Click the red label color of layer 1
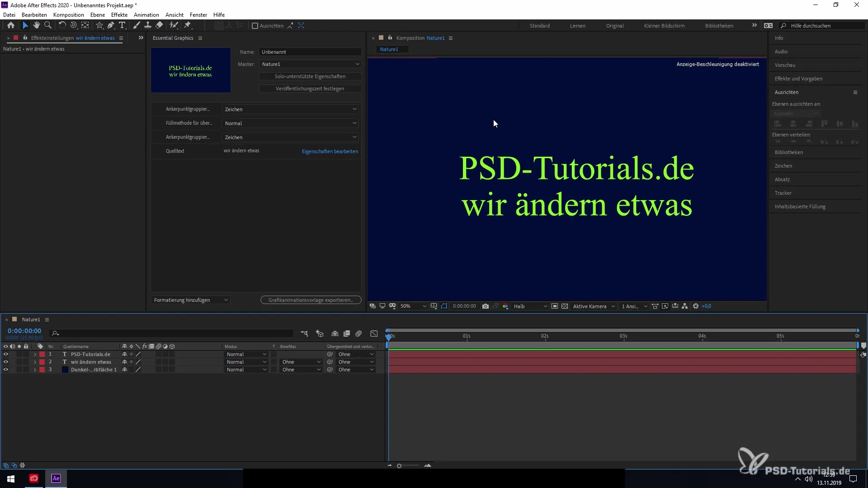The image size is (868, 488). pyautogui.click(x=42, y=354)
